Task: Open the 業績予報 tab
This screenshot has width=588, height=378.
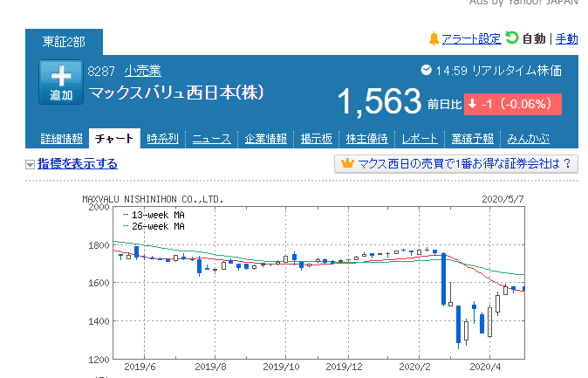Action: pos(472,139)
